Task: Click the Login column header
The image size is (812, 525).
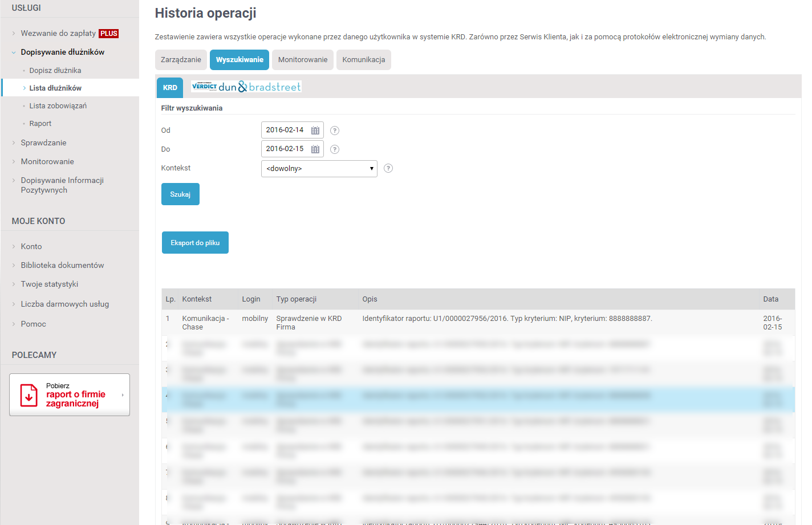Action: (251, 299)
